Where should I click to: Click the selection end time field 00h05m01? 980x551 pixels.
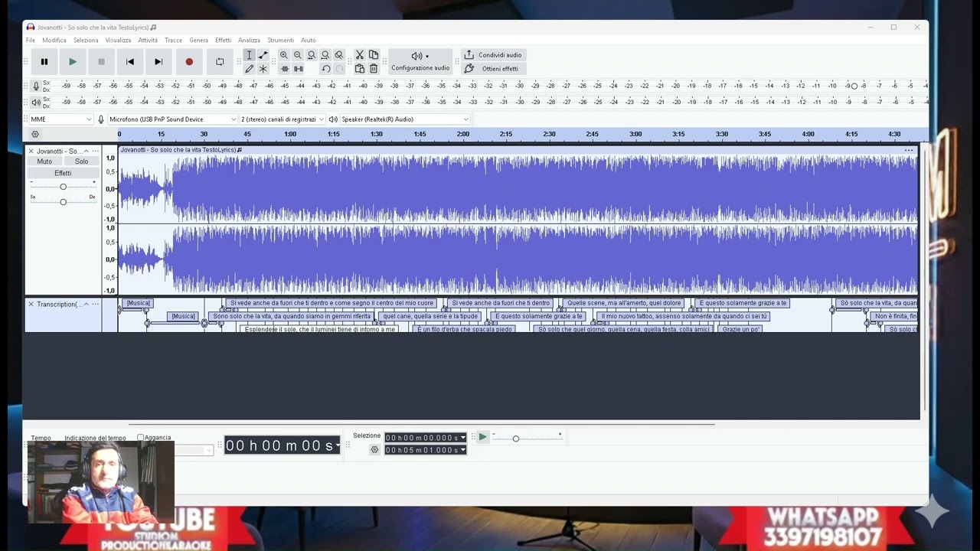(425, 450)
